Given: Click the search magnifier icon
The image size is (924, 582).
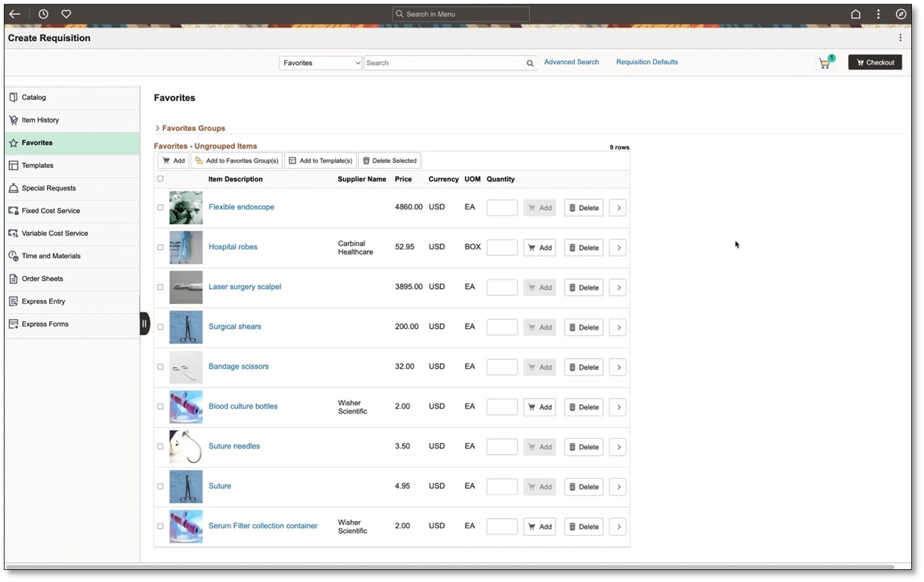Looking at the screenshot, I should pyautogui.click(x=530, y=63).
